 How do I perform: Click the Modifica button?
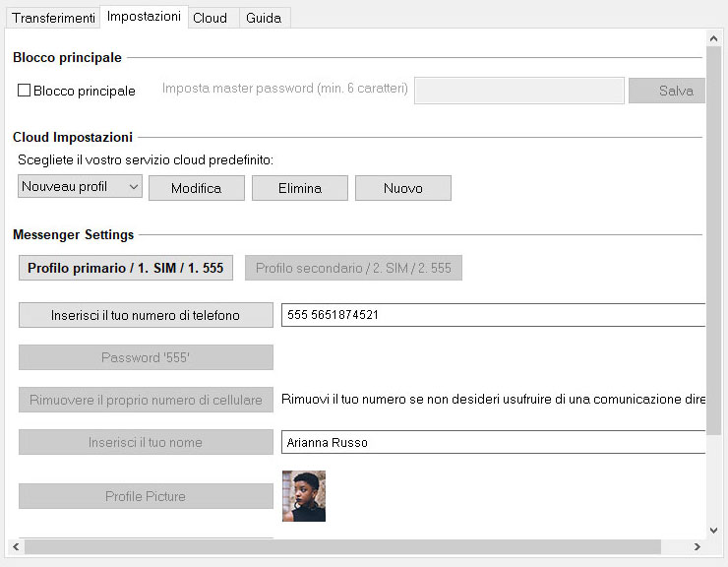click(197, 188)
